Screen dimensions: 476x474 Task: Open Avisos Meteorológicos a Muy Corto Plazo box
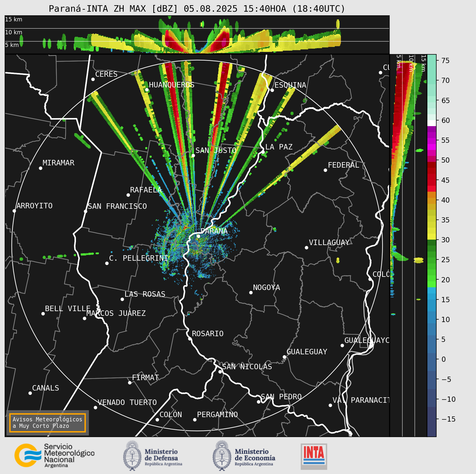(47, 423)
